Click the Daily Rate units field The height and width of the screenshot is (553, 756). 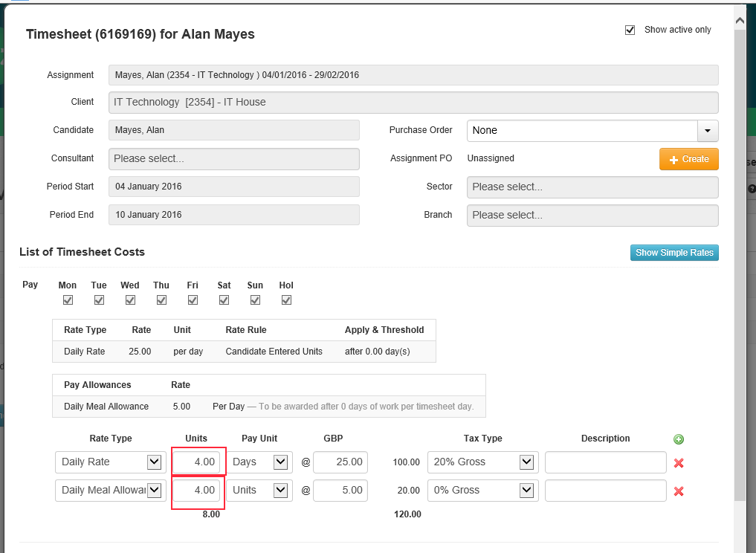[197, 462]
